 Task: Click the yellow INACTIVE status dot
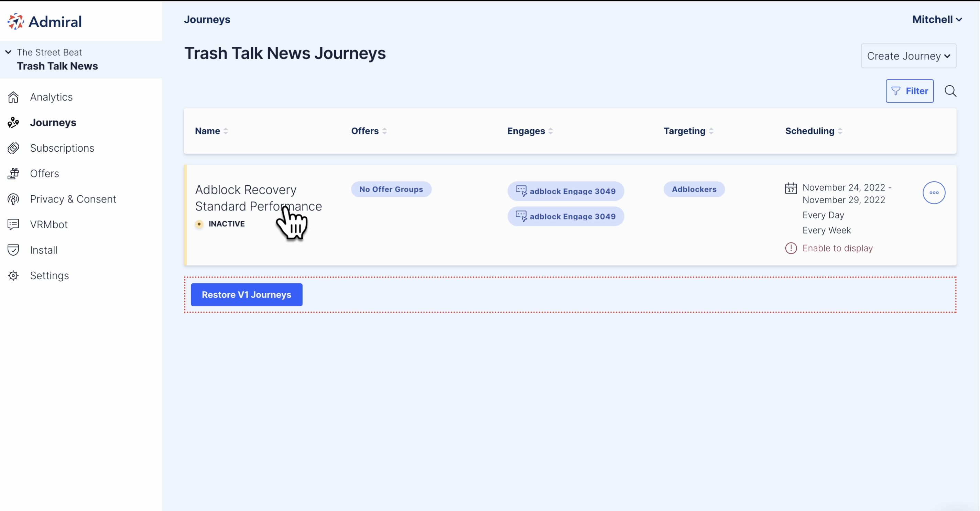tap(199, 224)
